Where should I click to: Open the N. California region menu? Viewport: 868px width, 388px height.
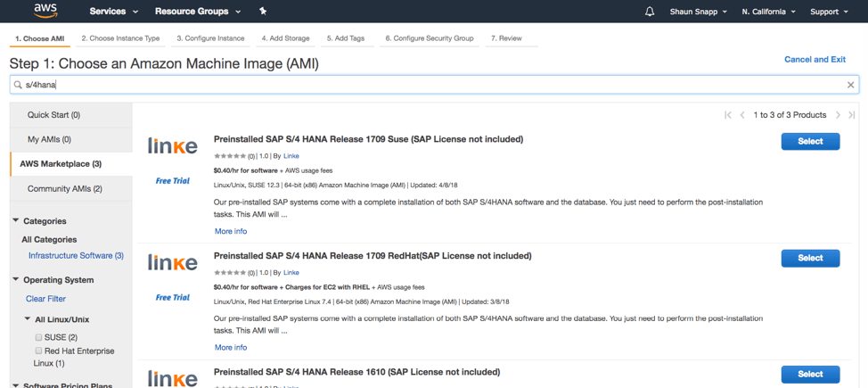(769, 12)
